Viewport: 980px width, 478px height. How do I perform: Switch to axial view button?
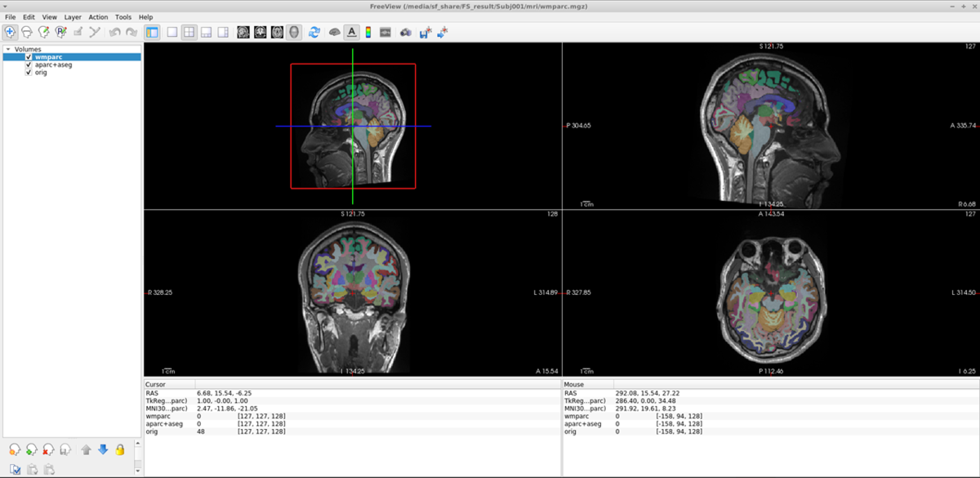click(x=276, y=32)
